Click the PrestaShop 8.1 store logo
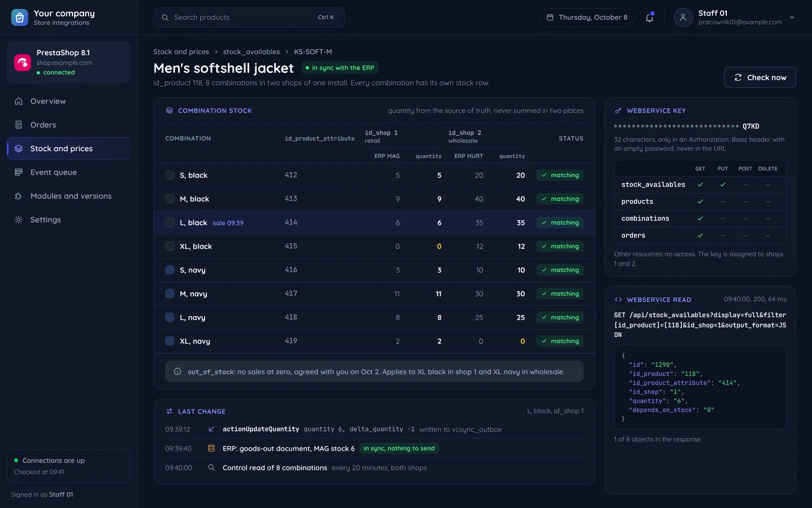The width and height of the screenshot is (812, 508). click(x=22, y=62)
